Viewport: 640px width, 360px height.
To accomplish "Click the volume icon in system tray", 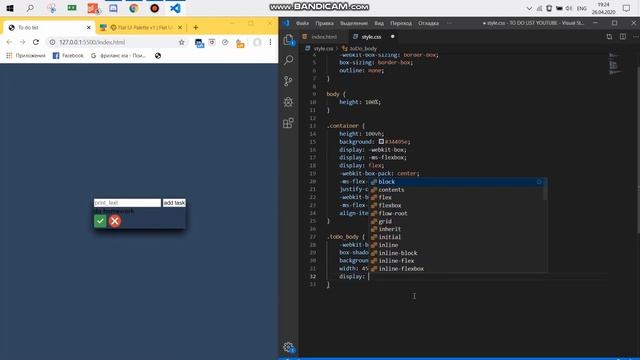I will point(569,8).
